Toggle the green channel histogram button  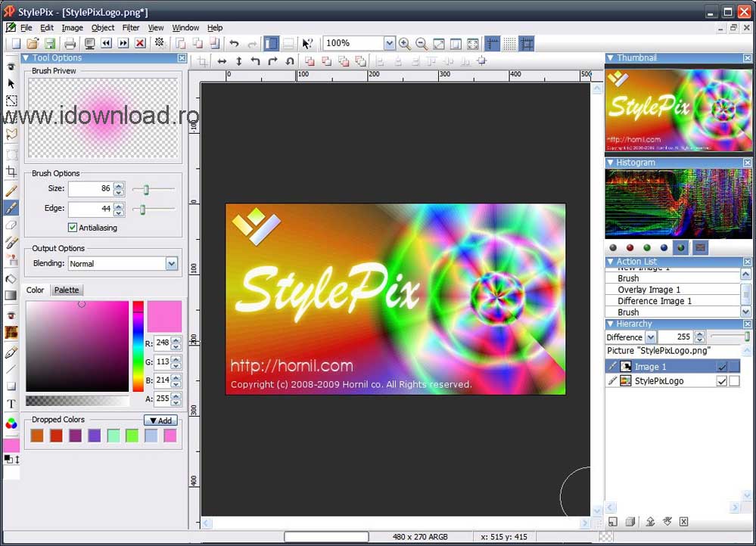pyautogui.click(x=647, y=248)
